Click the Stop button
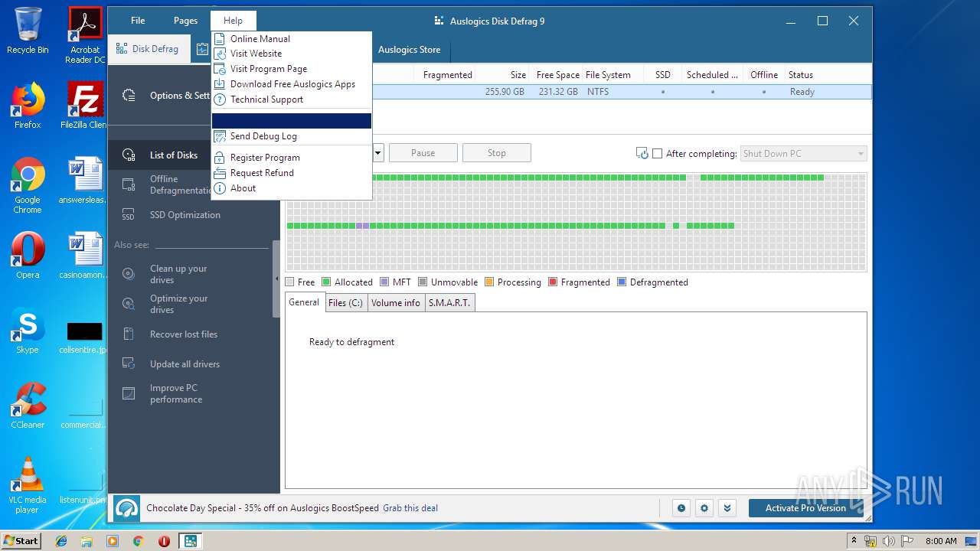Screen dimensions: 980x551 (x=496, y=153)
